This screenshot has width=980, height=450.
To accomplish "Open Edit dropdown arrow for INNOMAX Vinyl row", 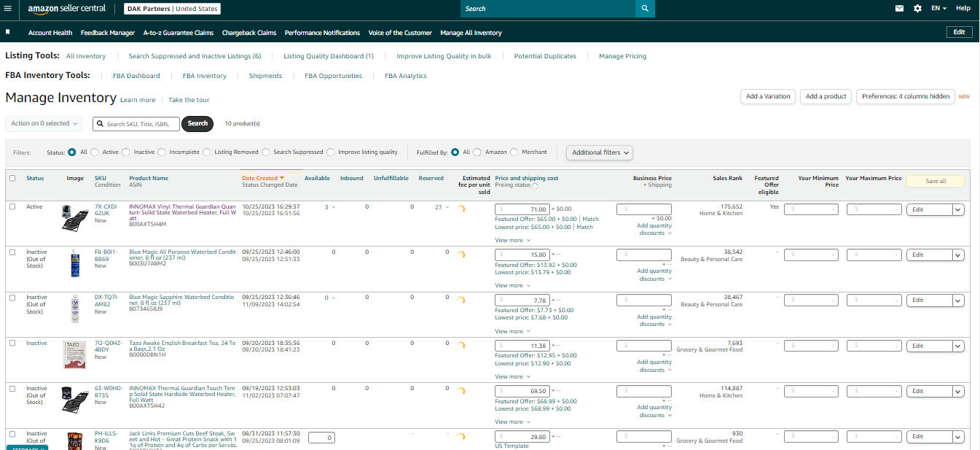I will point(958,209).
